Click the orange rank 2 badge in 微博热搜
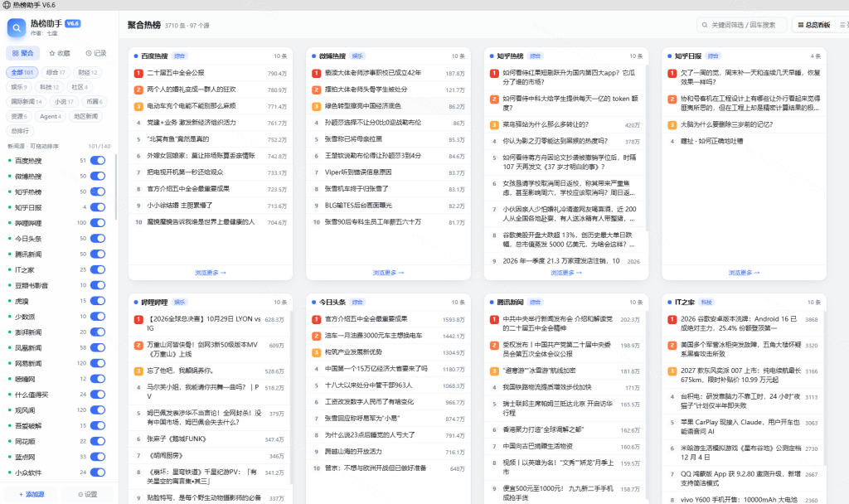Viewport: 849px width, 504px height. click(316, 90)
